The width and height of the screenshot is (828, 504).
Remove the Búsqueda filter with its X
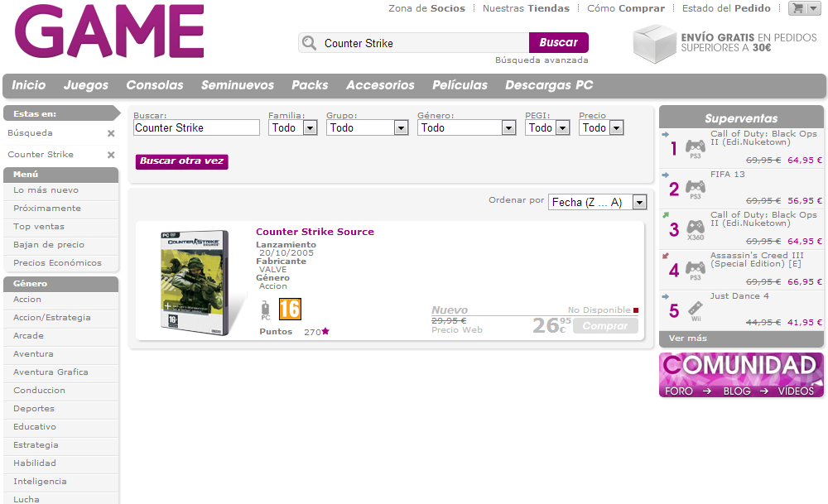pyautogui.click(x=111, y=133)
